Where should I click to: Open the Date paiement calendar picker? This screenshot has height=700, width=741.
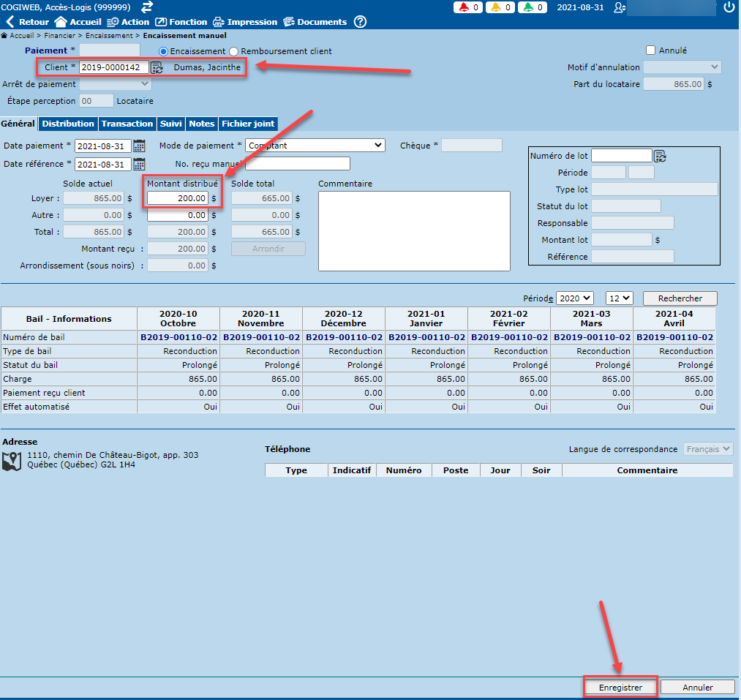click(139, 146)
